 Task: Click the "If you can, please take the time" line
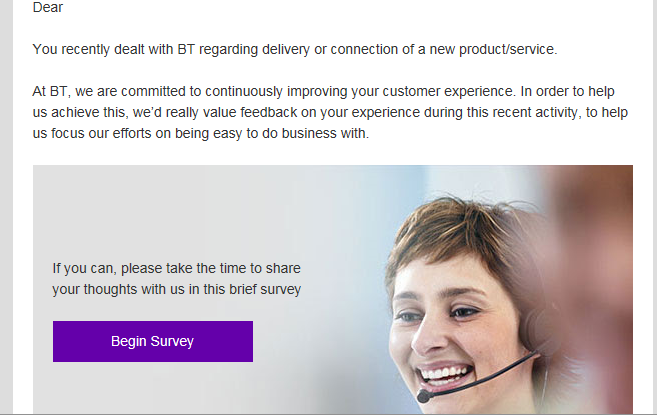[x=176, y=268]
